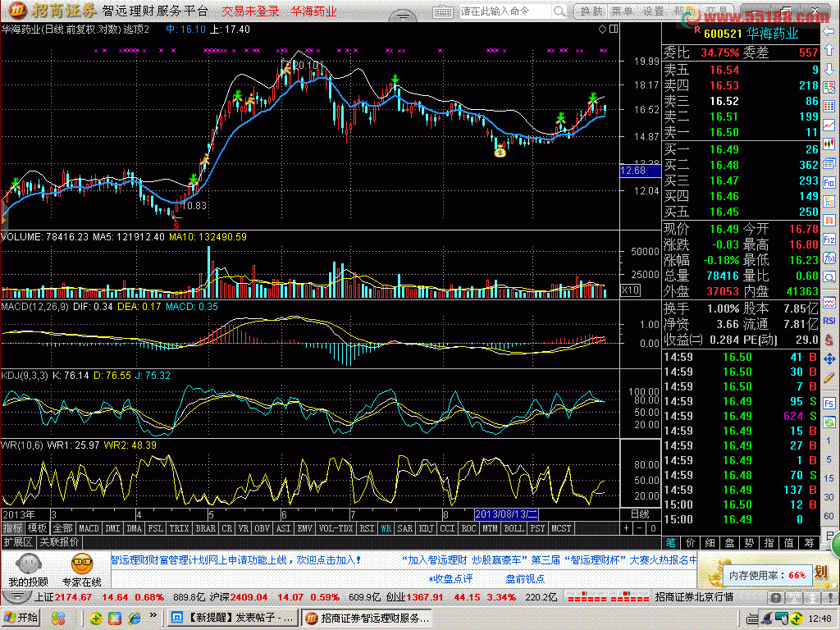840x630 pixels.
Task: Click the keyboard icon beside command box
Action: click(x=442, y=11)
